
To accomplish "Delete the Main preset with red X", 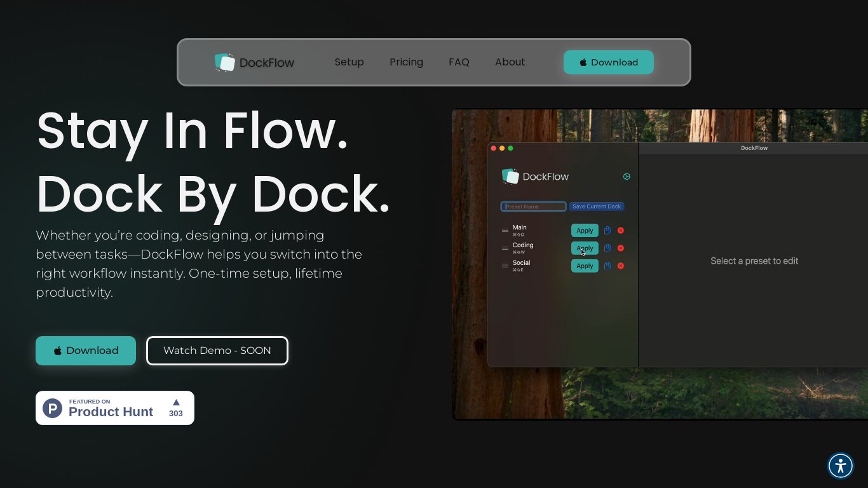I will point(621,231).
